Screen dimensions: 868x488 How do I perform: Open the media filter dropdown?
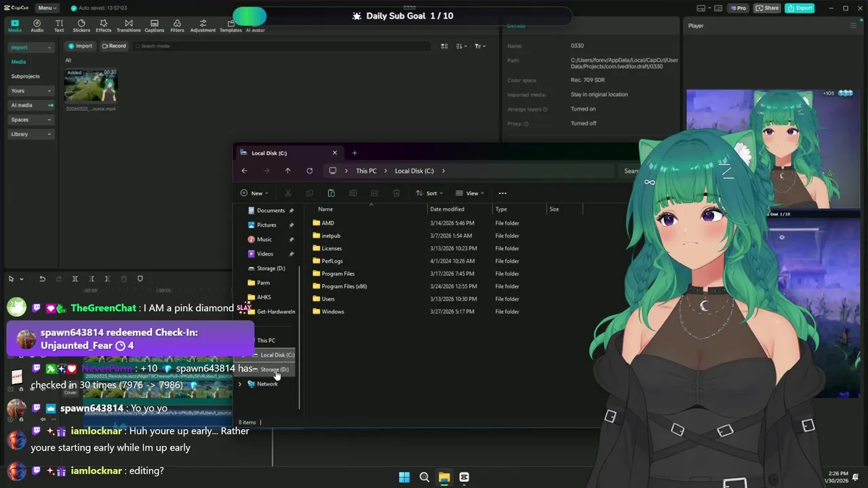(x=479, y=46)
